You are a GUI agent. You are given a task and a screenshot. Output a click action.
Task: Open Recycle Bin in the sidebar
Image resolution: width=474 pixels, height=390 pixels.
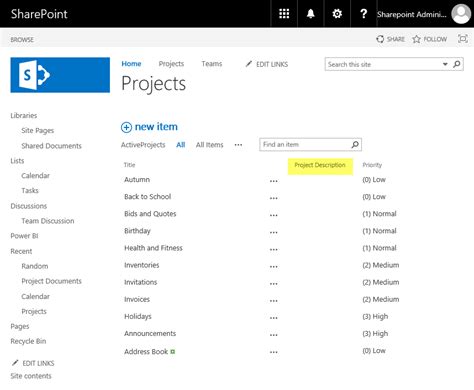tap(28, 341)
